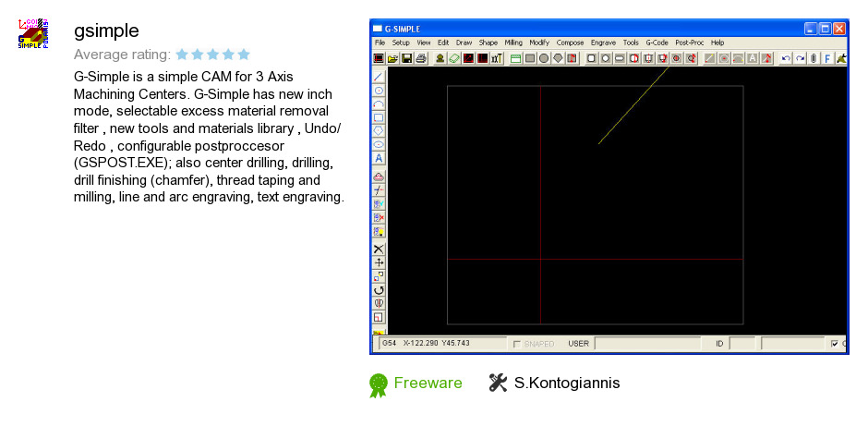Image resolution: width=868 pixels, height=426 pixels.
Task: Click the xxT tool list icon
Action: tap(497, 58)
